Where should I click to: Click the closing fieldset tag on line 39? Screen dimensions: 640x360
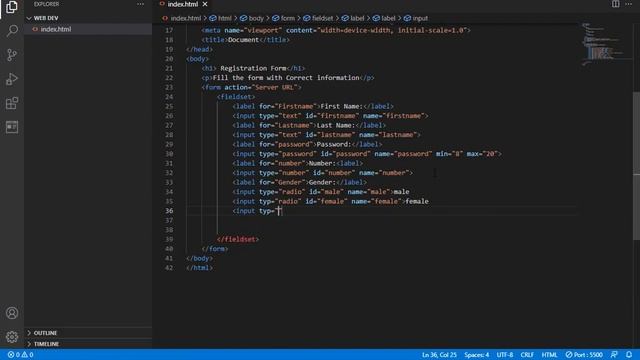(x=238, y=240)
